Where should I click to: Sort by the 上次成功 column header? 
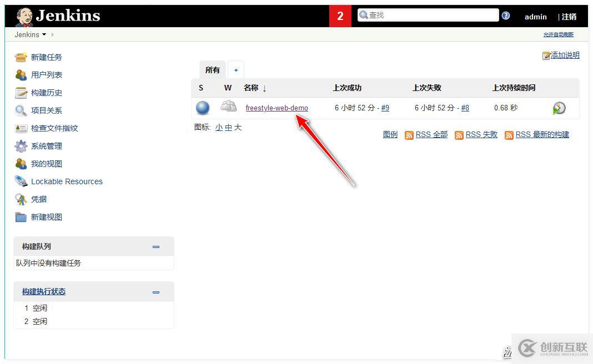(x=347, y=88)
